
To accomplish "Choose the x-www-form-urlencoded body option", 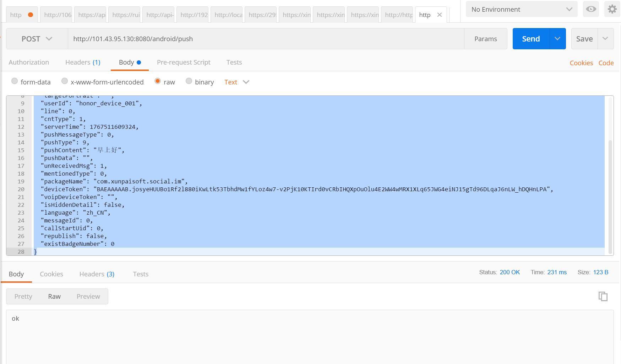I will tap(65, 81).
